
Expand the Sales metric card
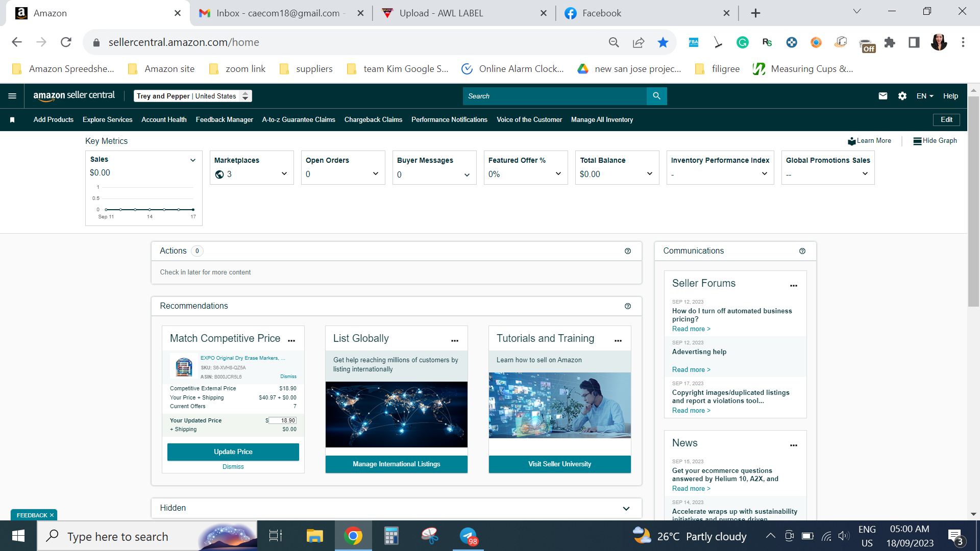pos(193,160)
